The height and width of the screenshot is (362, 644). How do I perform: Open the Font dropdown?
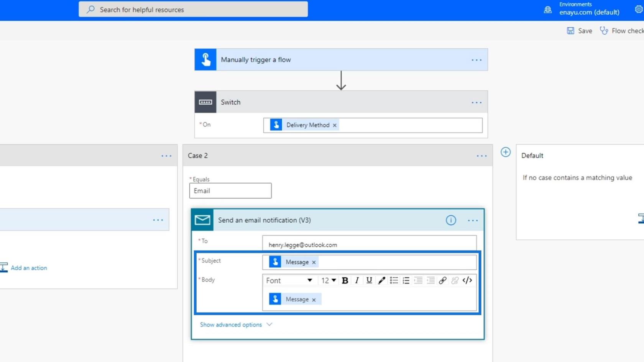tap(289, 281)
